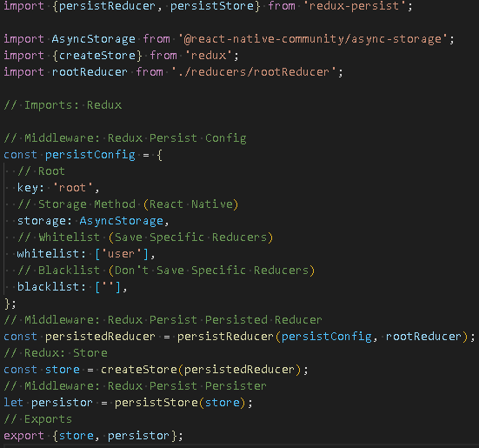Click the '// Redux: Store' comment

56,353
